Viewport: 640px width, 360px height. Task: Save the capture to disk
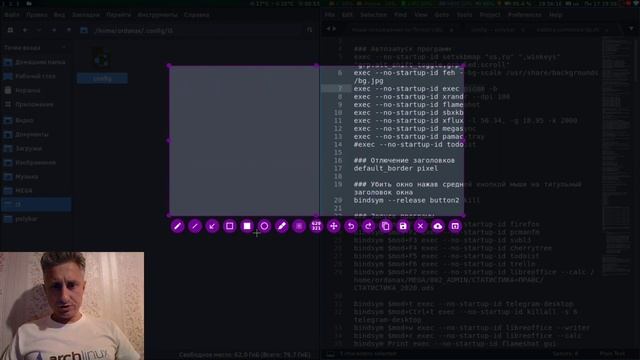click(x=403, y=226)
